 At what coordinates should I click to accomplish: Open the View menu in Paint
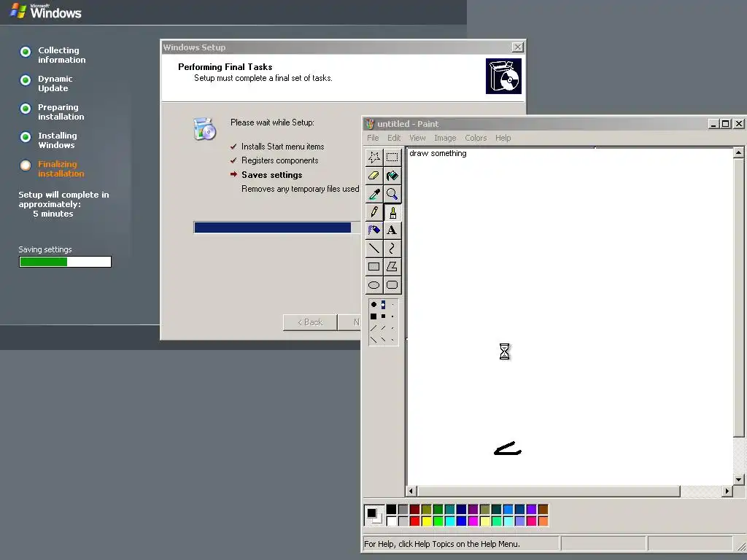click(417, 138)
